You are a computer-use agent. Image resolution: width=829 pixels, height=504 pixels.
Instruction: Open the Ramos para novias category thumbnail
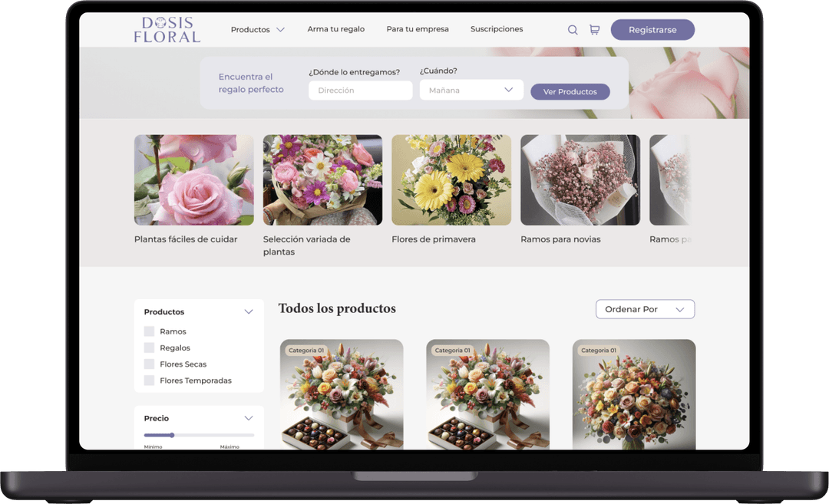[x=580, y=180]
